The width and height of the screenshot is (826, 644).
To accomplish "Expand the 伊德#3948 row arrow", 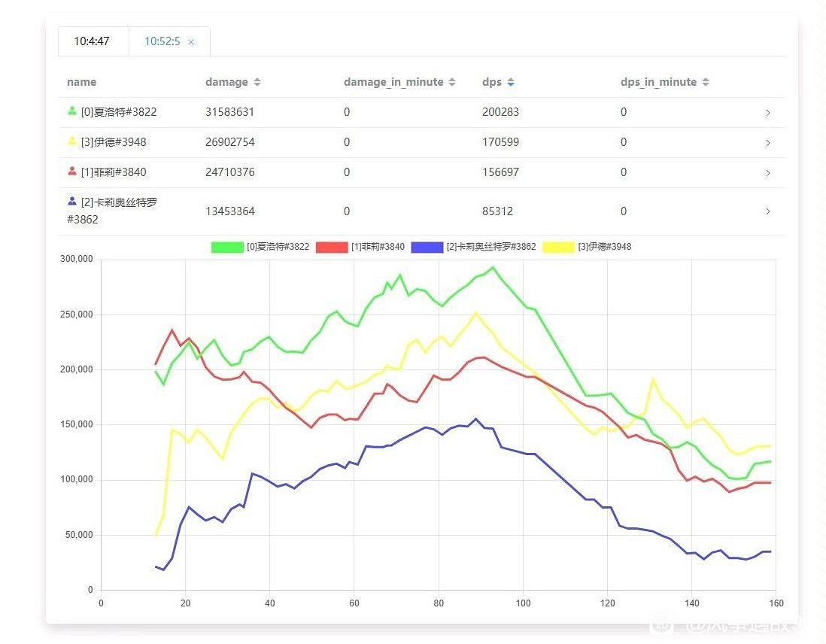I will pos(767,143).
